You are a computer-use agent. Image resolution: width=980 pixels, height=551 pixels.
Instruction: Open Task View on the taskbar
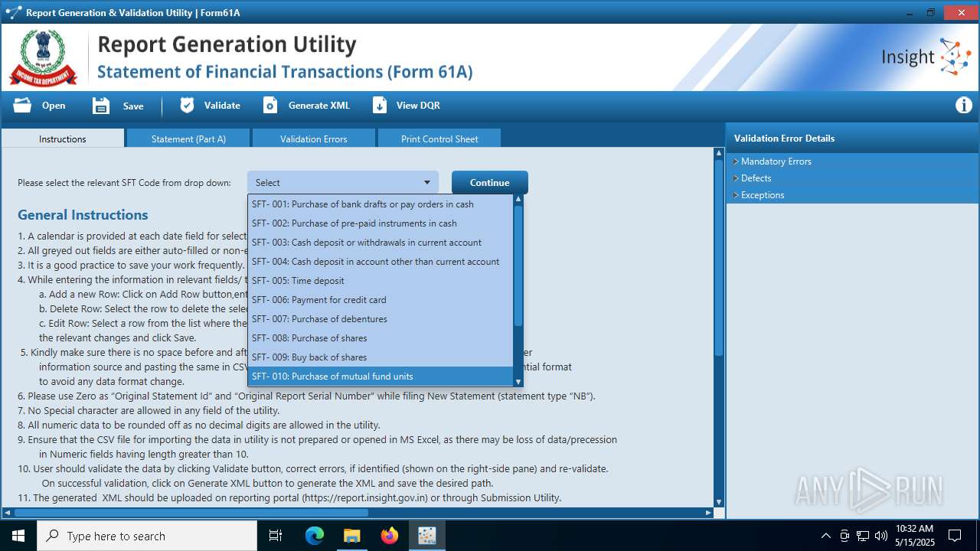276,536
